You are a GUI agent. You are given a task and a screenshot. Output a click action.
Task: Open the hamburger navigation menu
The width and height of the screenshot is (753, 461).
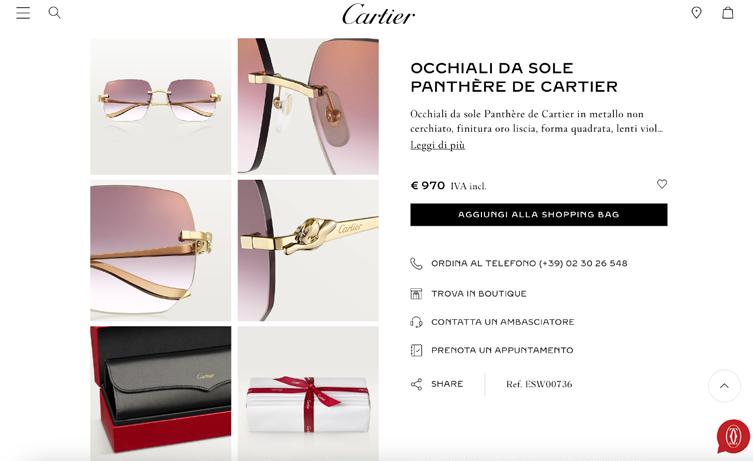point(23,13)
